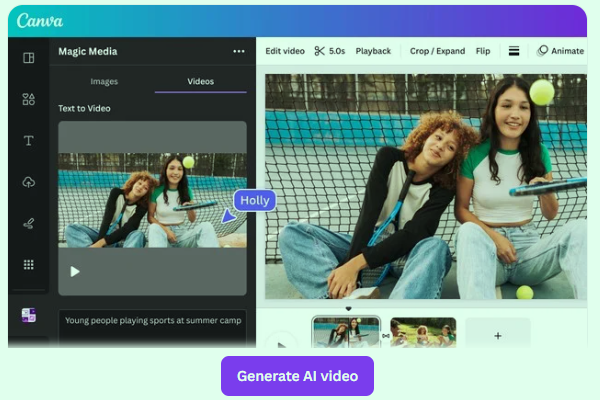Open the Apps grid icon
Viewport: 600px width, 400px height.
point(28,265)
